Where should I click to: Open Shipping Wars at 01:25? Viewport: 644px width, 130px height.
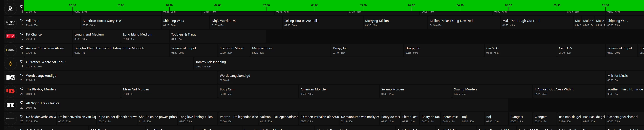pyautogui.click(x=186, y=23)
